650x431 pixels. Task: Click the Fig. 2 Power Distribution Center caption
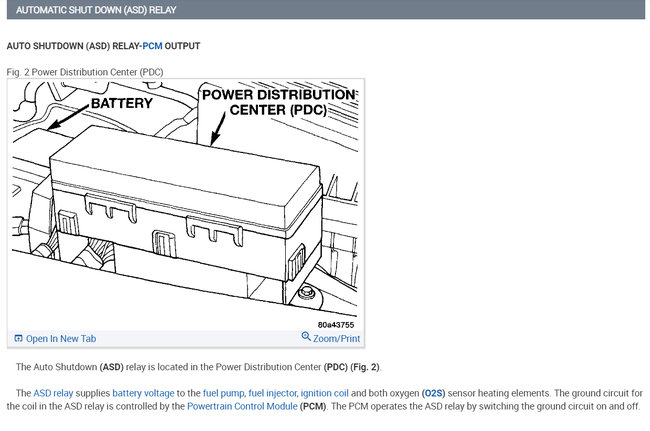[85, 72]
